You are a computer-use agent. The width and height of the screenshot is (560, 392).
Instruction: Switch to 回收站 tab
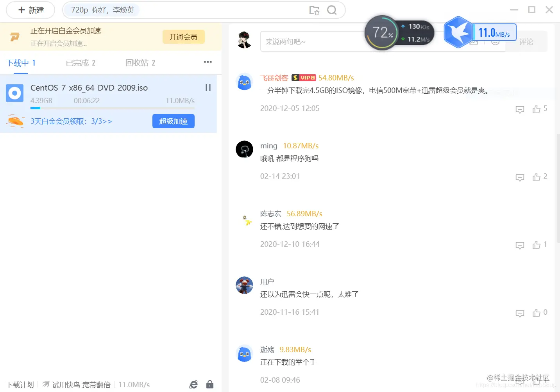pos(140,63)
